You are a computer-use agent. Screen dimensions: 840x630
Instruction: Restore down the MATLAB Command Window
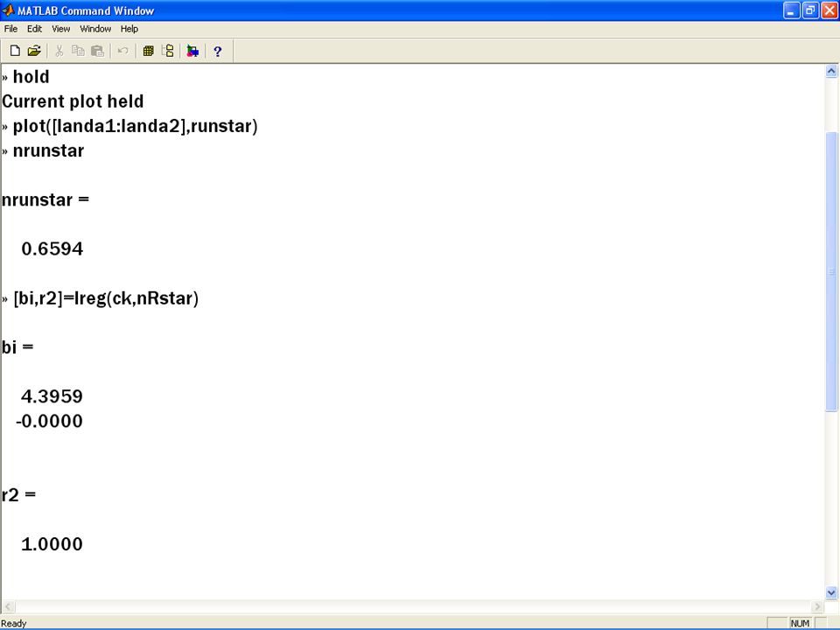point(810,10)
